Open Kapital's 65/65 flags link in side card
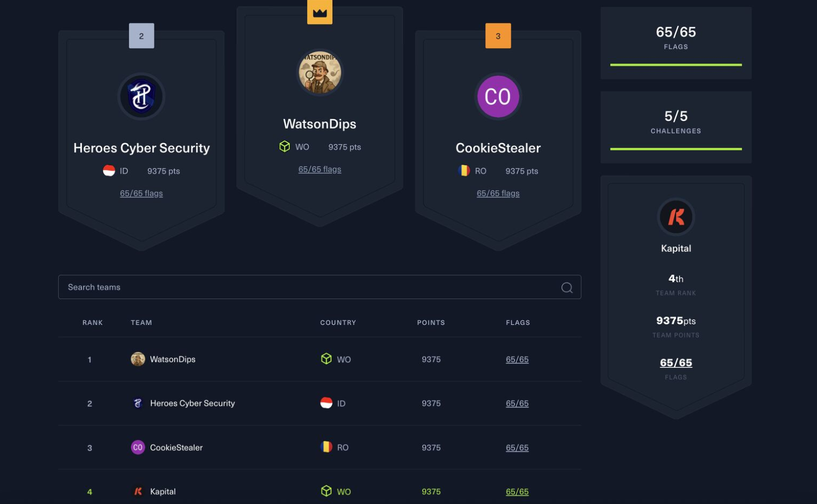This screenshot has height=504, width=817. point(676,363)
